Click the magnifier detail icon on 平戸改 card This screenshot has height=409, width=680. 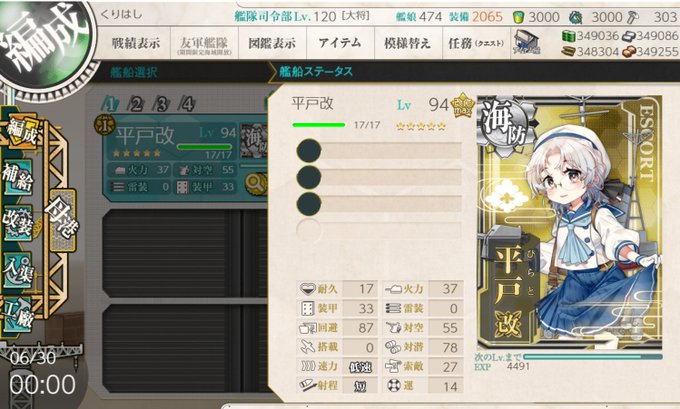coord(256,184)
